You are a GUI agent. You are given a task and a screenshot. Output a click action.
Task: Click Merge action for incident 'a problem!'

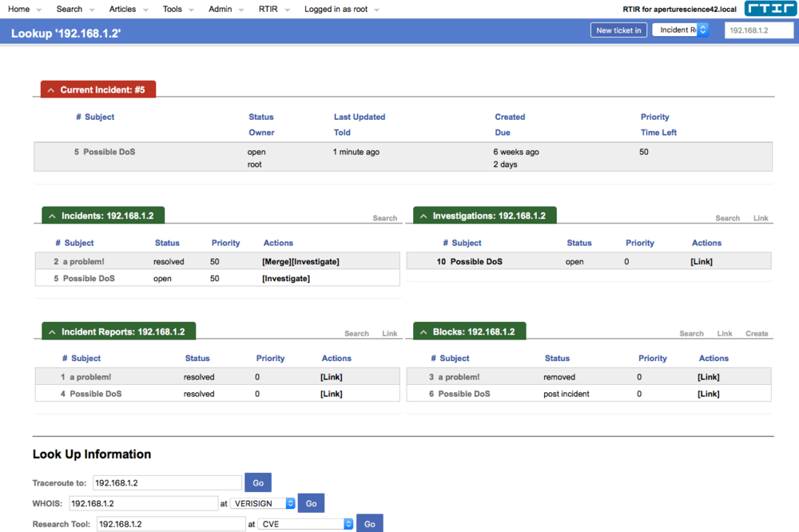coord(276,261)
